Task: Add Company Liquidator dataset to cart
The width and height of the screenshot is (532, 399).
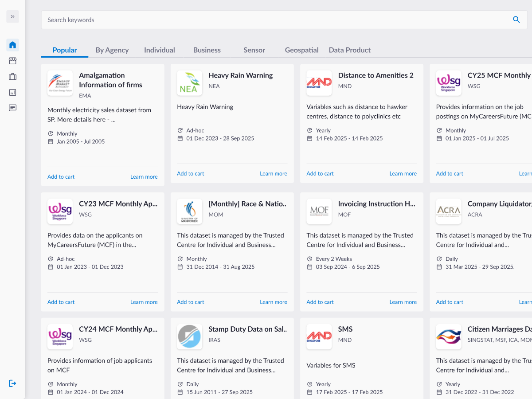Action: tap(450, 302)
